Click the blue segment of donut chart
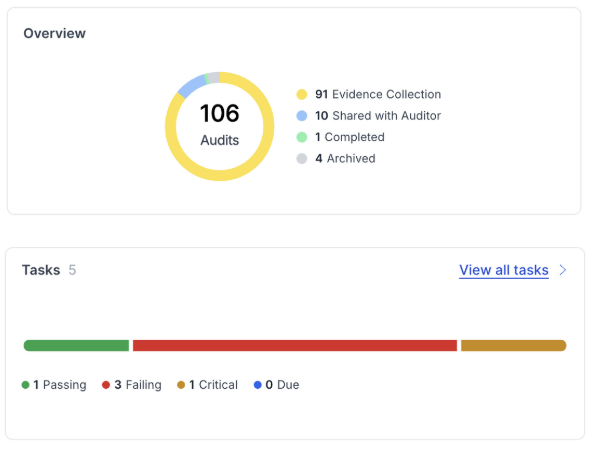The height and width of the screenshot is (454, 600). point(188,86)
